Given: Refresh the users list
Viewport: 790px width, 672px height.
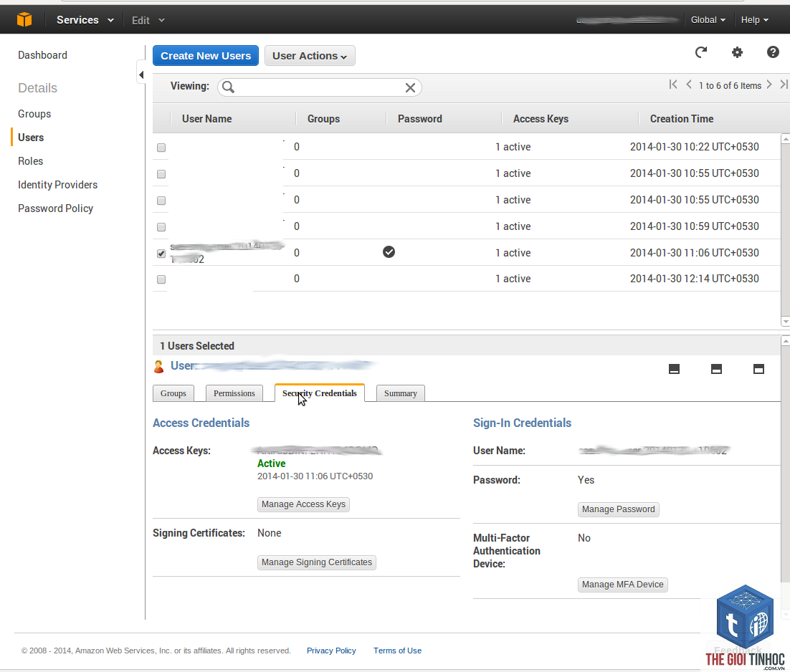Looking at the screenshot, I should pyautogui.click(x=701, y=52).
